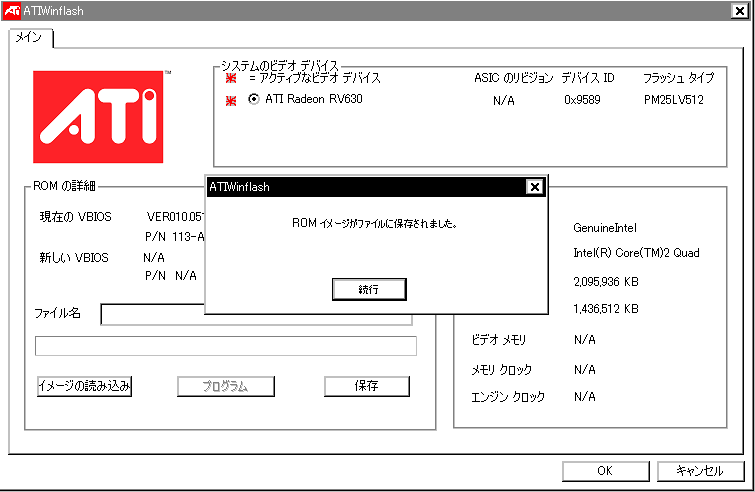This screenshot has width=755, height=492.
Task: Click the ATI title bar icon
Action: 12,11
